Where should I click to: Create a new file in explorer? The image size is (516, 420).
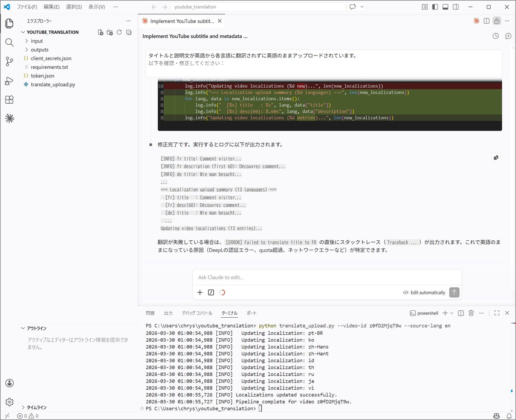101,32
